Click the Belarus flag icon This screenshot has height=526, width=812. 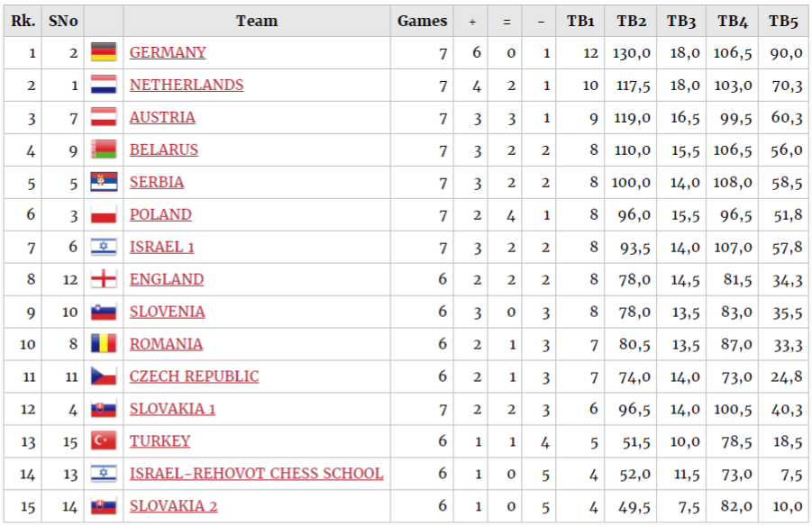[104, 150]
